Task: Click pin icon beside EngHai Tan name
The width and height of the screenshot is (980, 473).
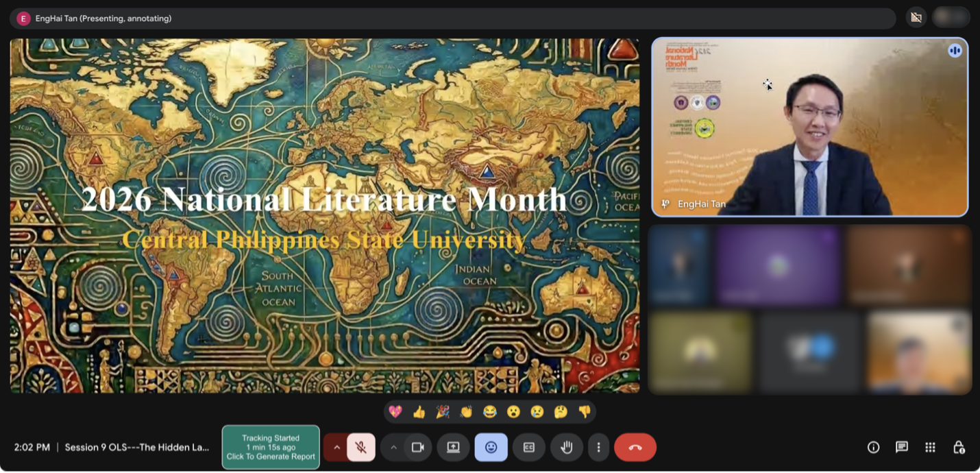Action: 665,204
